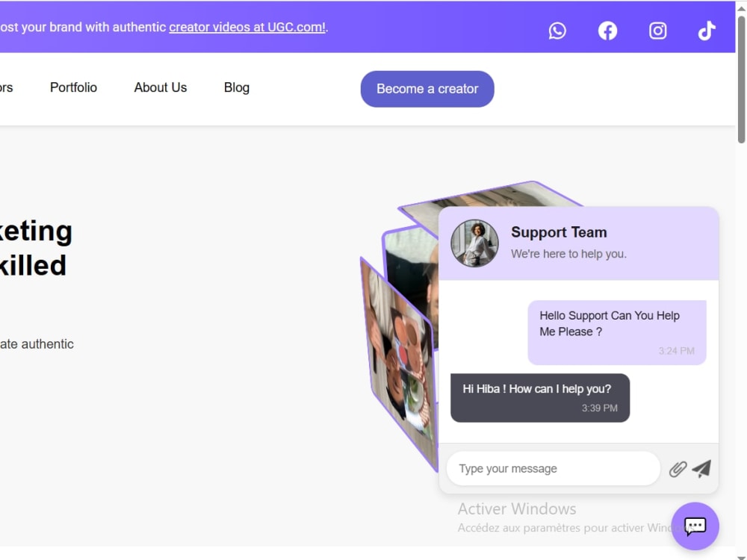Click the scrollbar up arrow
Image resolution: width=747 pixels, height=560 pixels.
741,7
